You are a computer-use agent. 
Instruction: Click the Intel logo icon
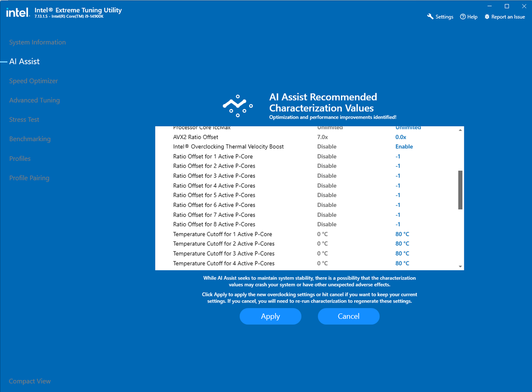18,13
